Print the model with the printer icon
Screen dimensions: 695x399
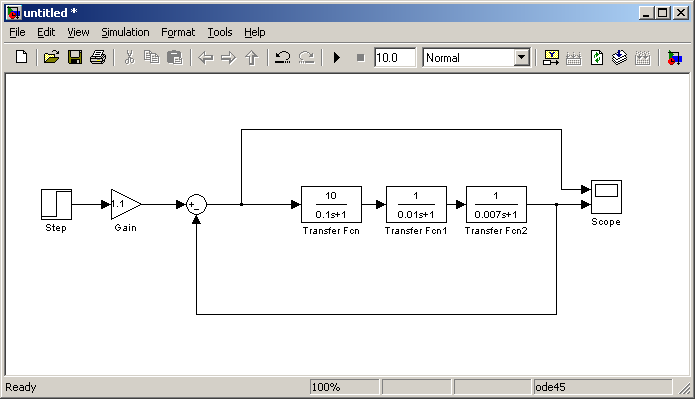(98, 58)
